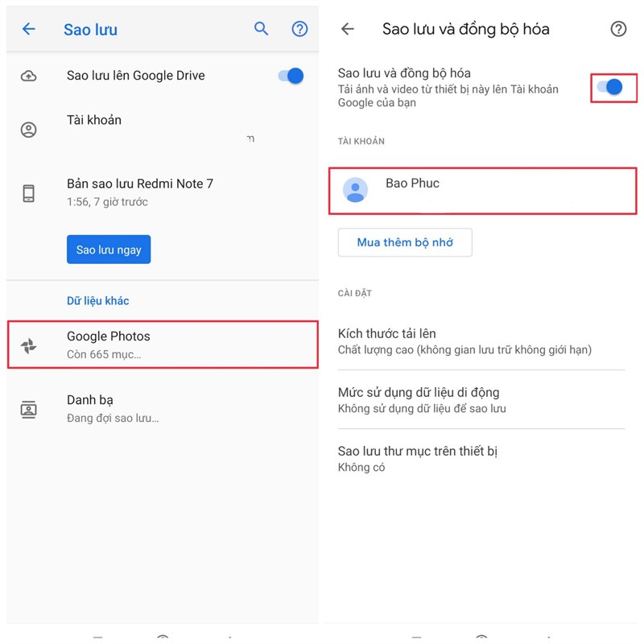644x644 pixels.
Task: Go back from Sao lưu và đồng bộ hóa
Action: point(348,29)
